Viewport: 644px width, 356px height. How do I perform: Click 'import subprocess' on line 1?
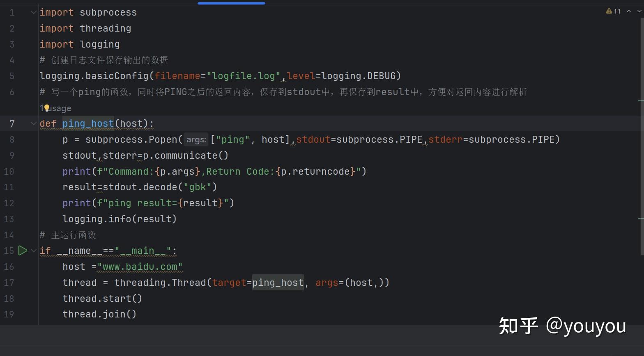[x=88, y=12]
